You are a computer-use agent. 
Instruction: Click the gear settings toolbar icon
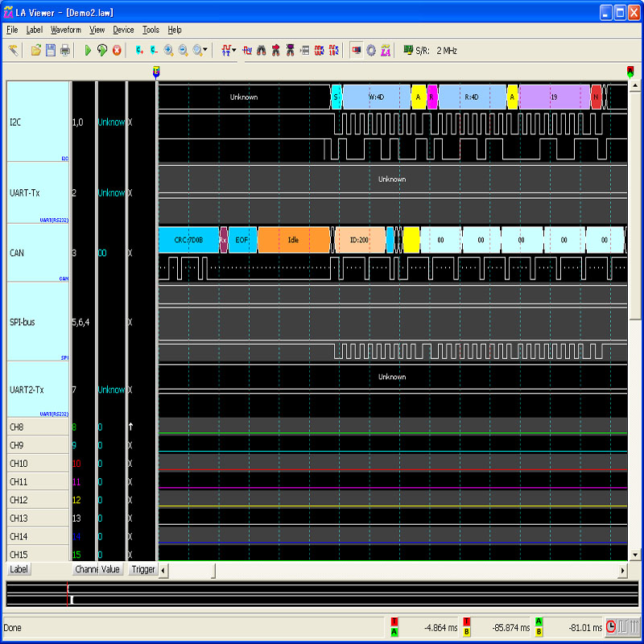pyautogui.click(x=371, y=50)
